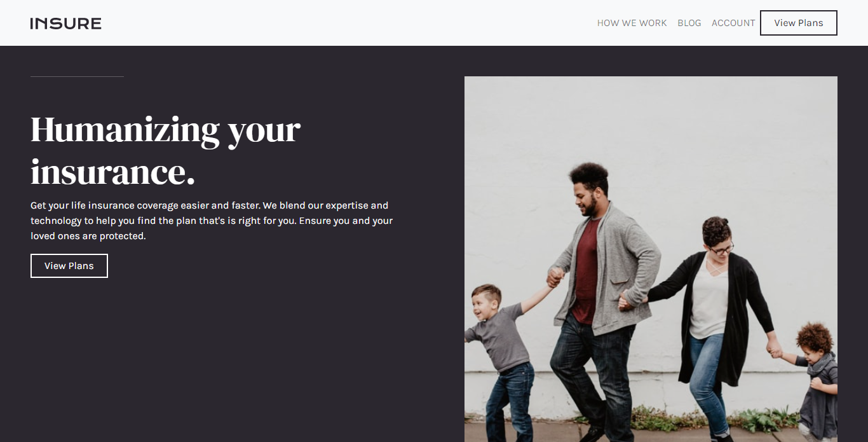Click the word "insurance." in the headline
Viewport: 868px width, 442px height.
point(113,172)
